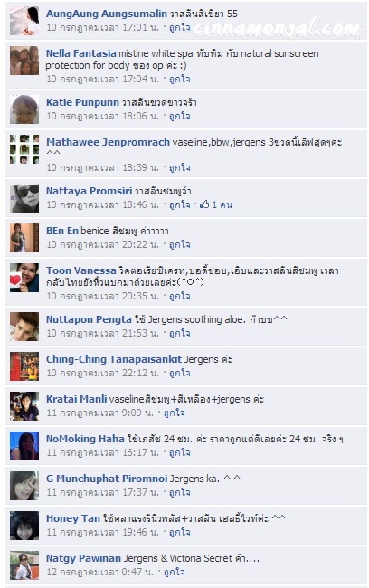Open BEn En's profile picture
This screenshot has width=369, height=588.
click(x=24, y=238)
